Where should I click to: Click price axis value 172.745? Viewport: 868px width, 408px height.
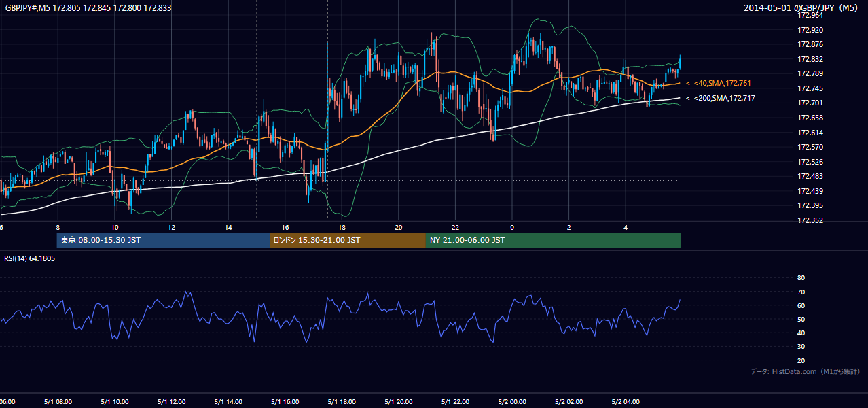[x=810, y=88]
